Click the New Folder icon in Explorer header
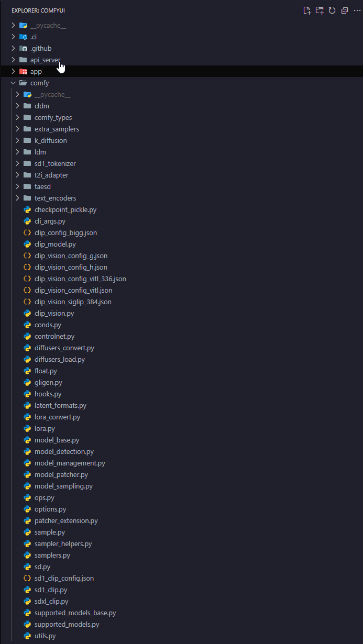 [x=320, y=10]
